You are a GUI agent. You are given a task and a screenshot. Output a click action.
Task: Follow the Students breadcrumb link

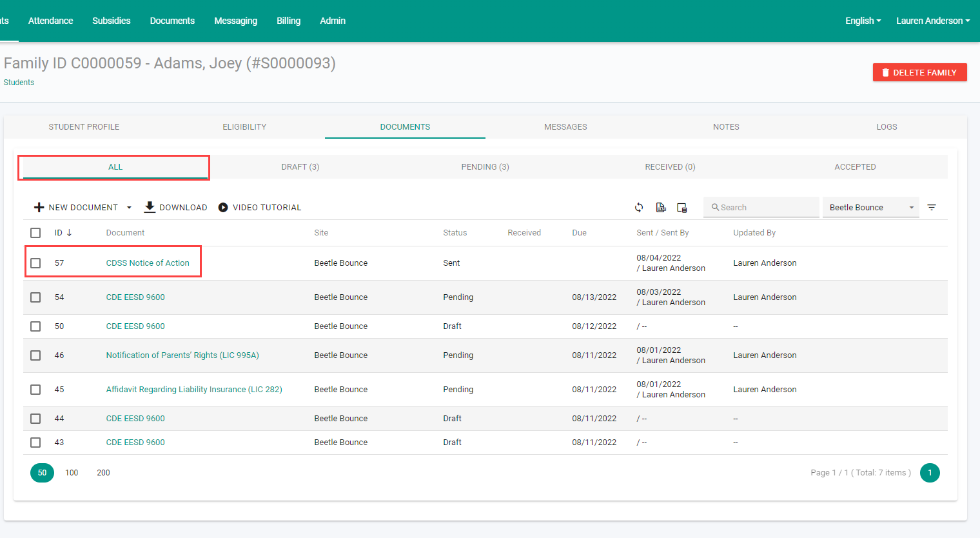[19, 83]
